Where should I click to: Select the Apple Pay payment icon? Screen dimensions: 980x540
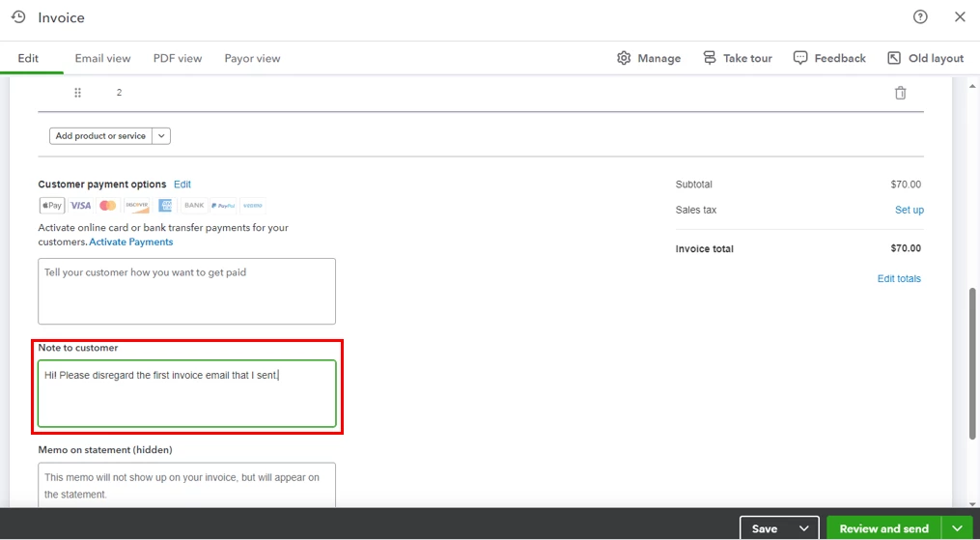click(x=52, y=206)
